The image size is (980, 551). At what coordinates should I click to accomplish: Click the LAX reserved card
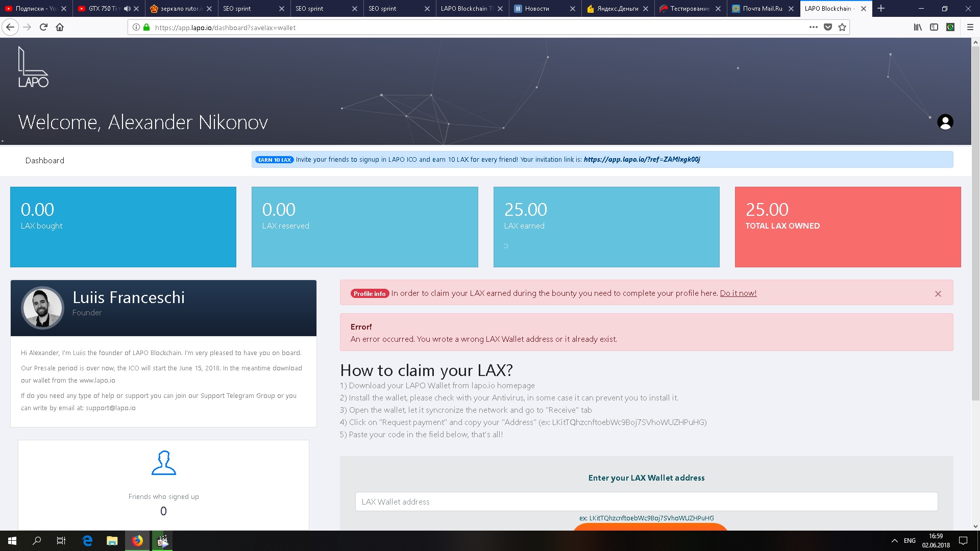pyautogui.click(x=364, y=227)
